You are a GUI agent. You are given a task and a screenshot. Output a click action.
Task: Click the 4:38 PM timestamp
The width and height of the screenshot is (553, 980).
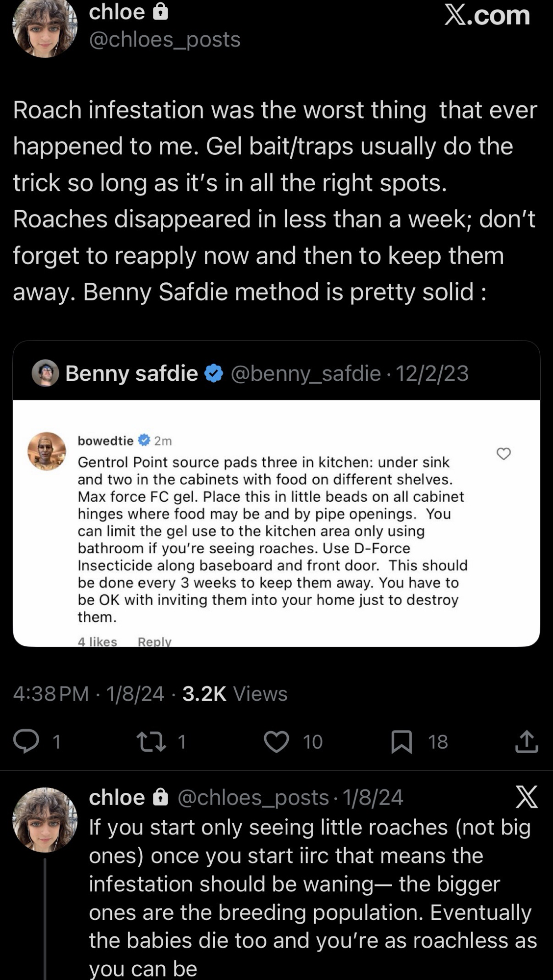(51, 693)
